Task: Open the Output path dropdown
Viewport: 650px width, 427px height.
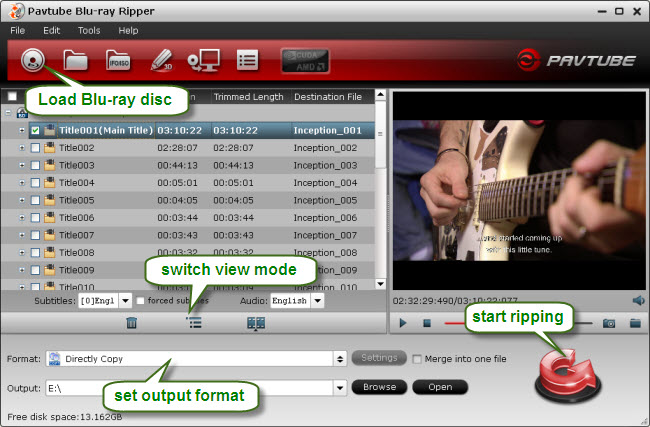Action: pyautogui.click(x=340, y=388)
